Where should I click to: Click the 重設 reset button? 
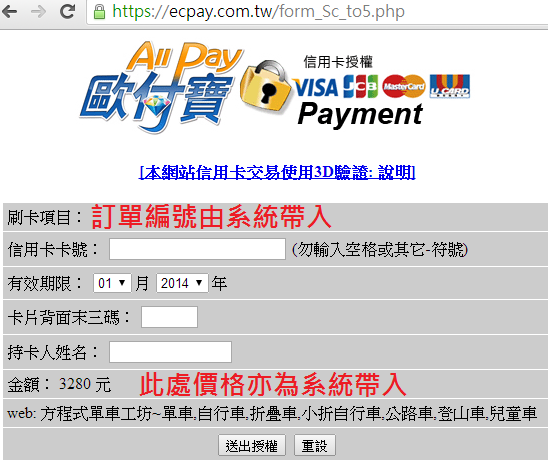pos(315,446)
